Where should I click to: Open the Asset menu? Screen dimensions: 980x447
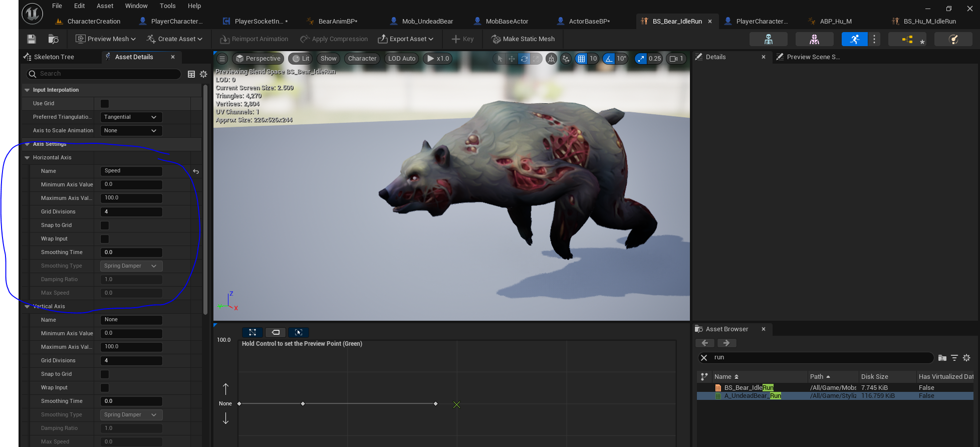coord(105,6)
